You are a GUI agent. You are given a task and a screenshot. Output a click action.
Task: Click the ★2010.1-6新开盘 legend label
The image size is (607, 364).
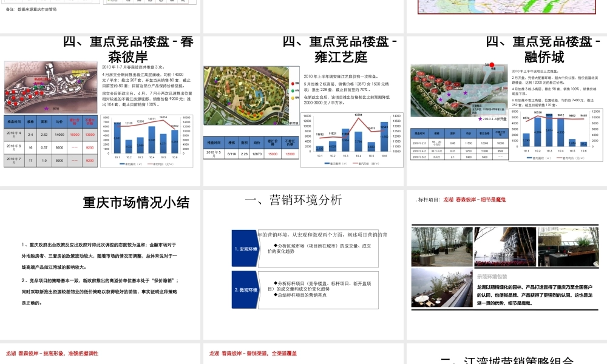click(492, 119)
